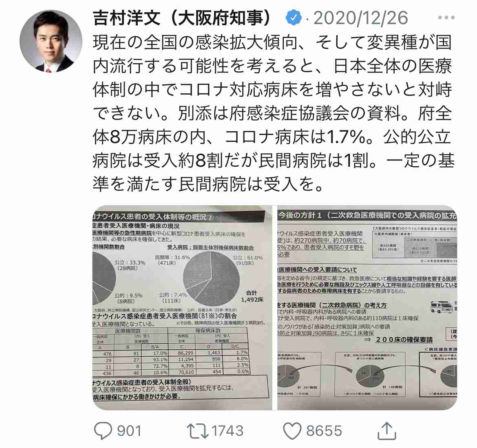Click the tweet date 2020/12/26
This screenshot has height=448, width=477.
[x=360, y=18]
